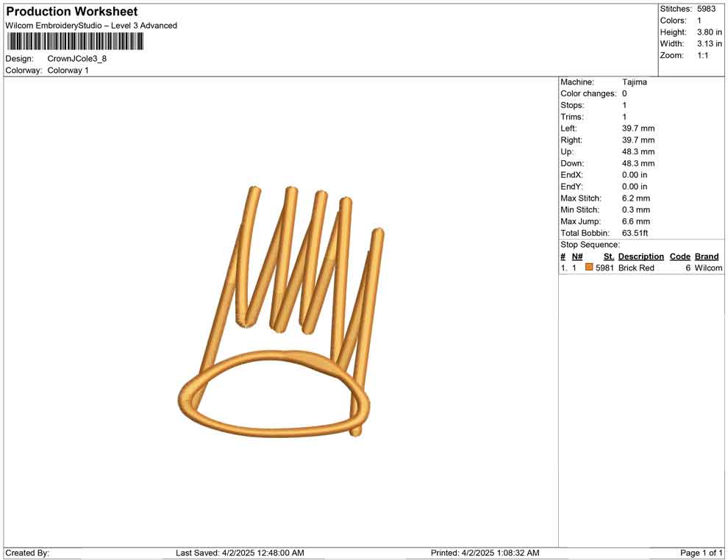Click the Page 1 of 1 indicator
Viewport: 728px width, 560px height.
701,553
